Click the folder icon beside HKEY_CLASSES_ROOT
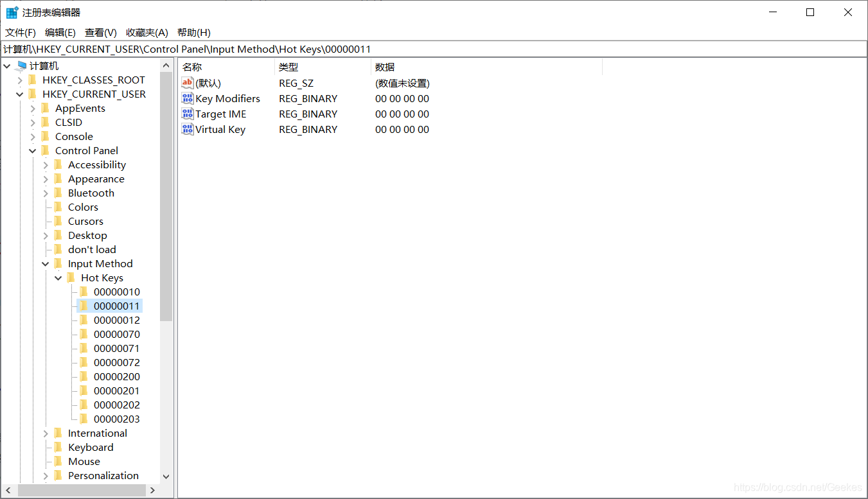 click(x=32, y=80)
